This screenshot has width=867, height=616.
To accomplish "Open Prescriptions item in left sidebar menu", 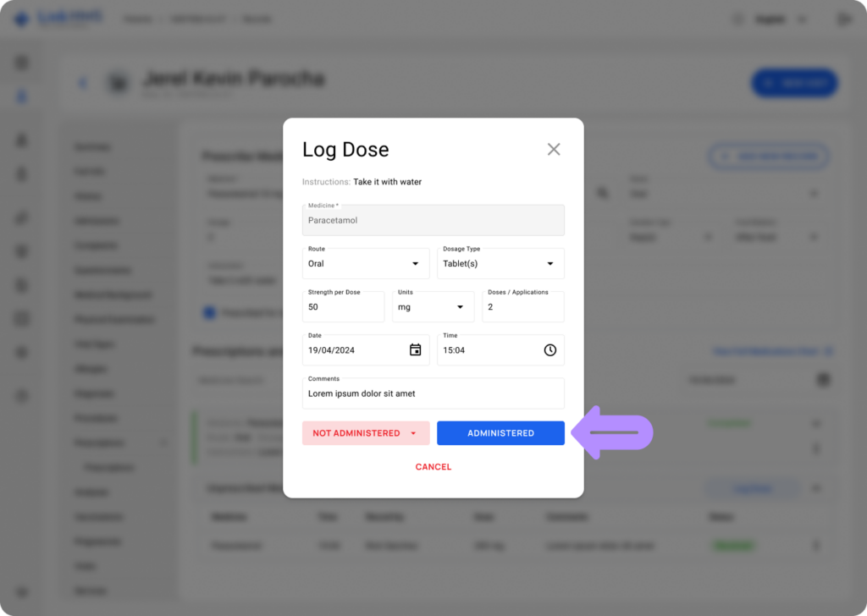I will 99,443.
